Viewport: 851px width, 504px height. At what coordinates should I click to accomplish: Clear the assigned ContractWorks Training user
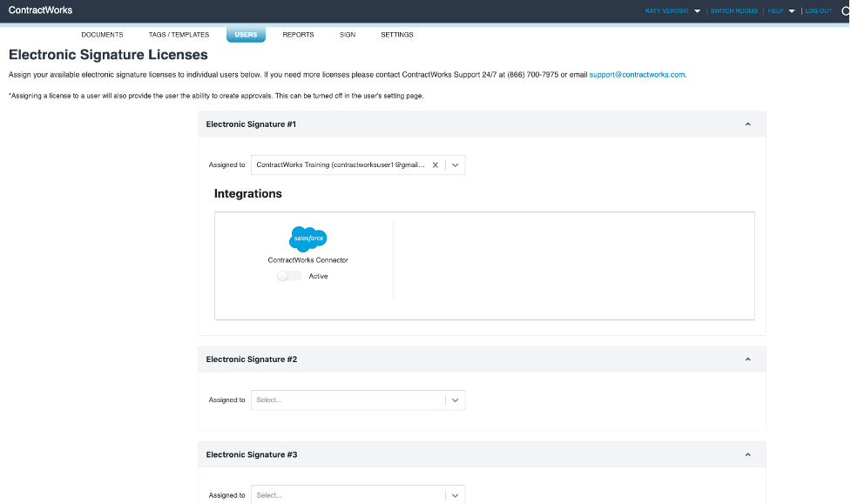point(436,165)
